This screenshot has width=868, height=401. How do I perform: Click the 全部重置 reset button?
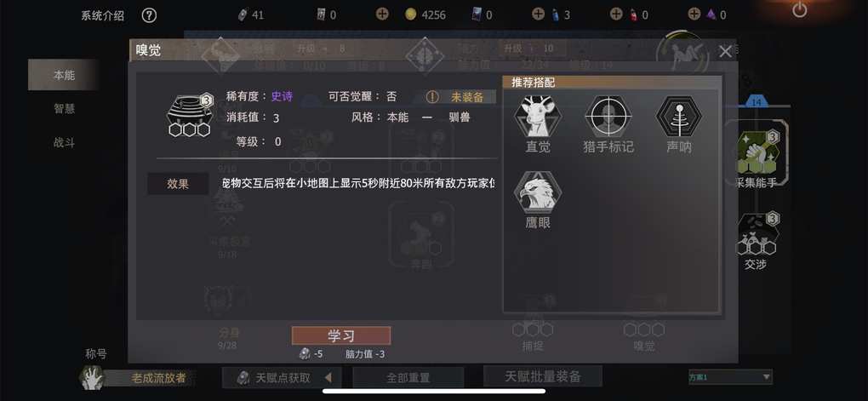pos(408,378)
